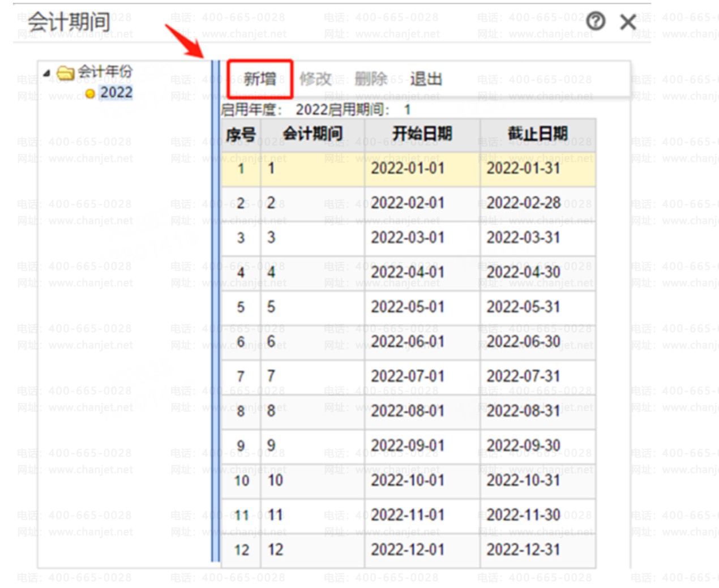719x588 pixels.
Task: Click the 会计年份 tree label
Action: [x=105, y=71]
